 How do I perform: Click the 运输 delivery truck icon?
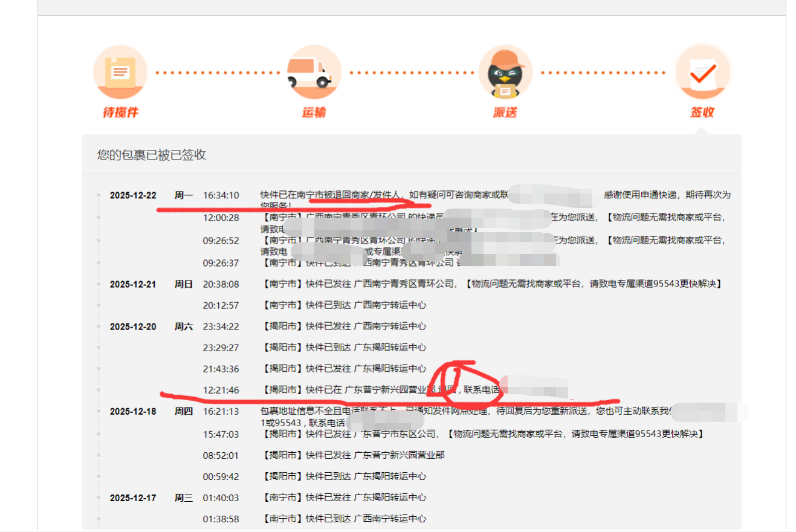(x=312, y=73)
